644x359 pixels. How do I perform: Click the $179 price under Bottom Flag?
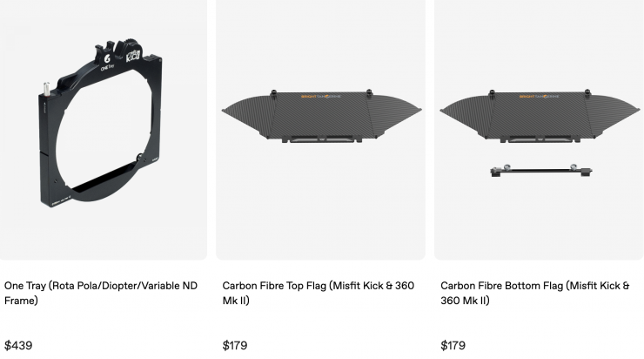pos(453,346)
